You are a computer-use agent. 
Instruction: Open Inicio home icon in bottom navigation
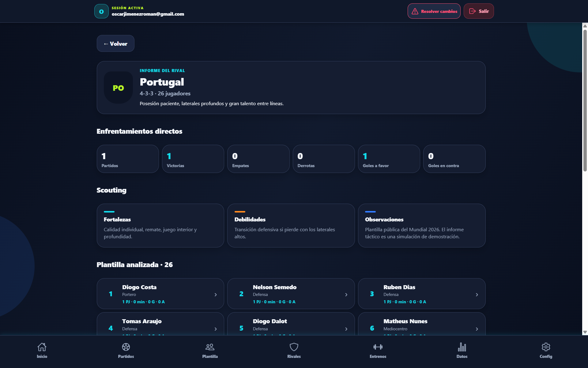tap(42, 347)
